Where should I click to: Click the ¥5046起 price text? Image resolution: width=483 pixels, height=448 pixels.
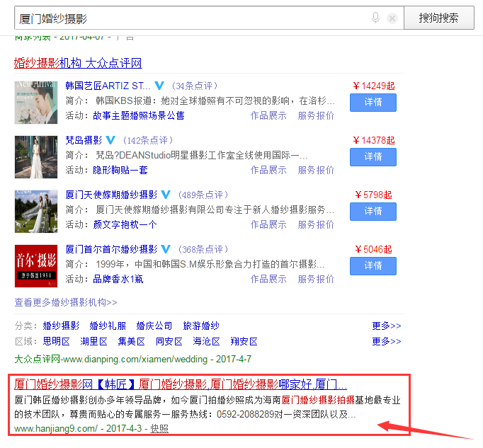[x=373, y=249]
